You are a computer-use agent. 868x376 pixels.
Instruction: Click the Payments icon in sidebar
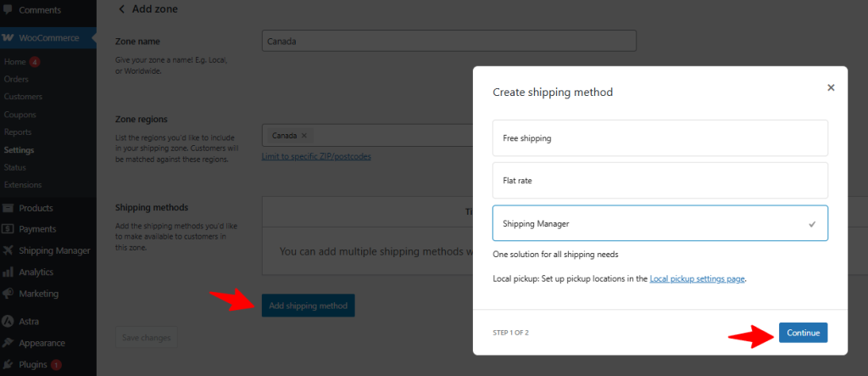8,229
